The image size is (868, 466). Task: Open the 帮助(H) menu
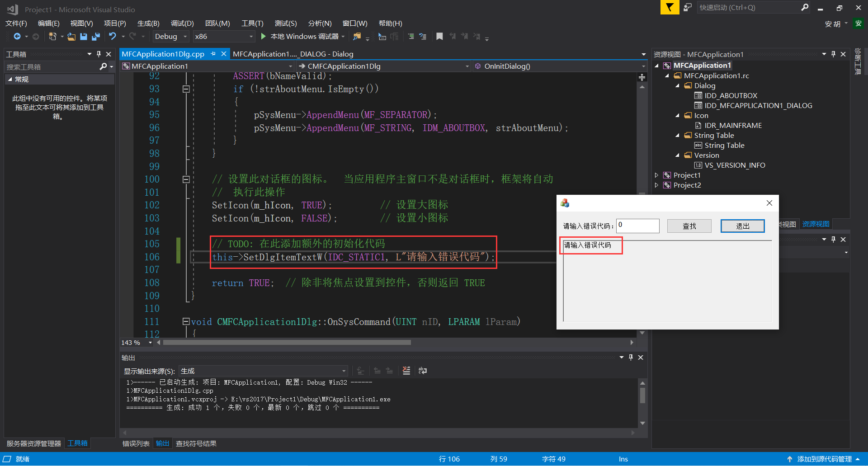click(391, 24)
